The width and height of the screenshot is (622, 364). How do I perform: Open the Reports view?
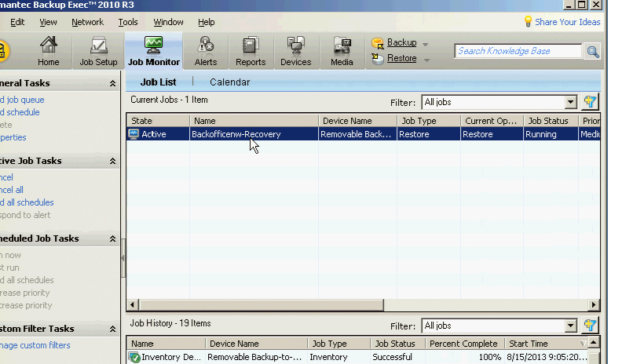(x=251, y=51)
